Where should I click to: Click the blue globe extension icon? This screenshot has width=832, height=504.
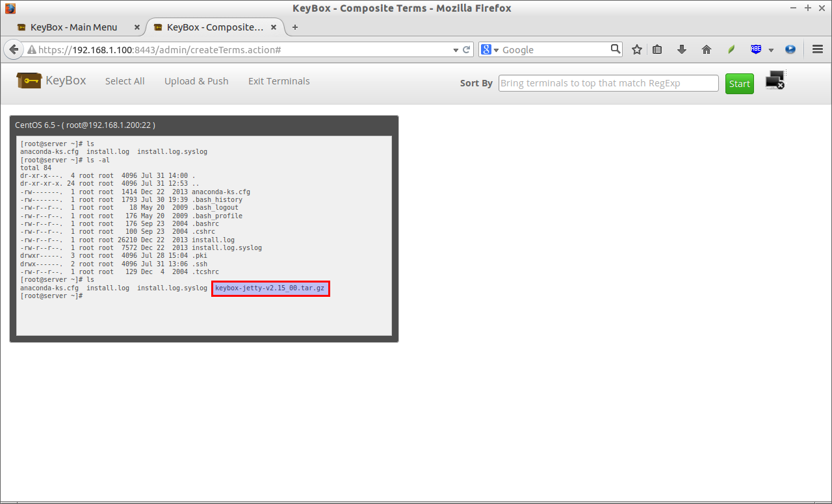point(790,49)
